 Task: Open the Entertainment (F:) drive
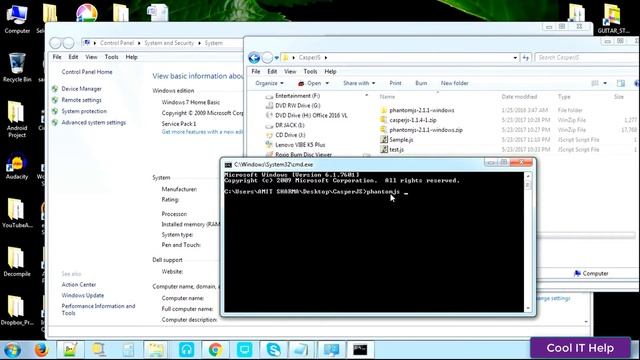point(297,96)
